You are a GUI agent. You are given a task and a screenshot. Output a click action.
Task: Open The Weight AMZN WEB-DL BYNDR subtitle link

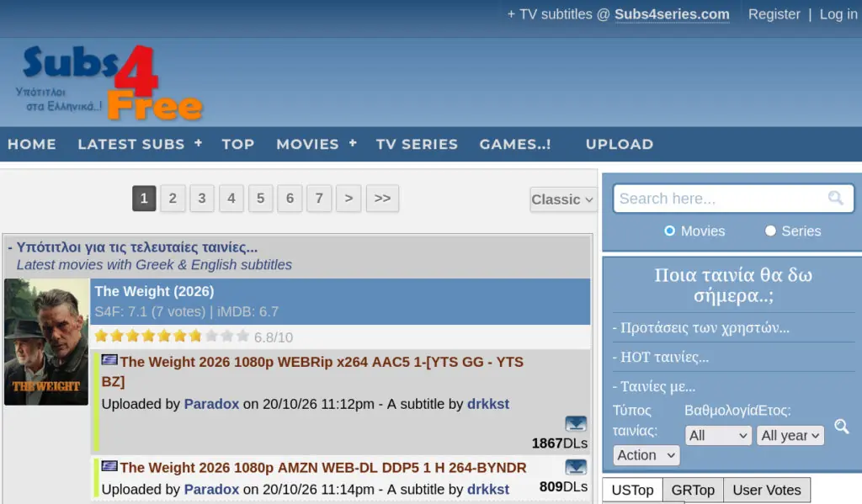click(323, 468)
